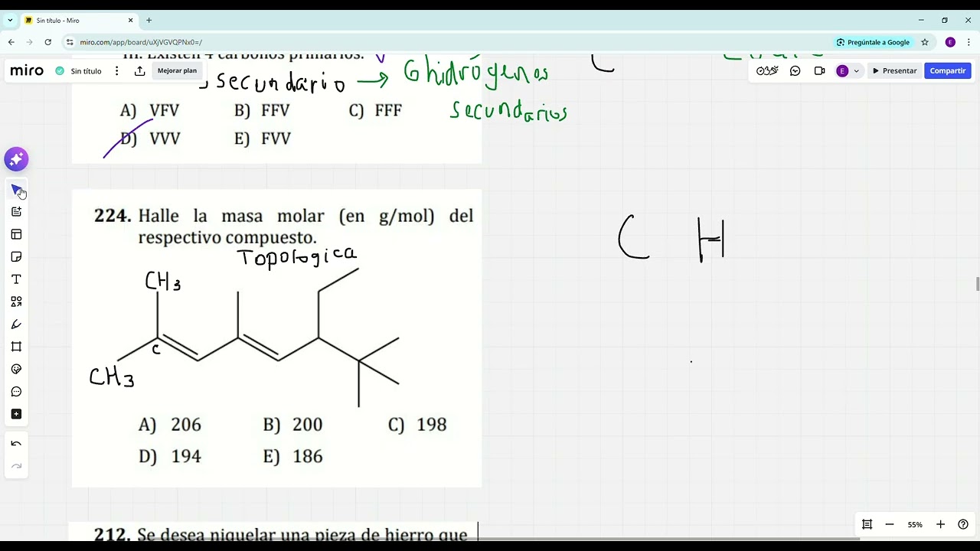Click the Mejorar plan button
The width and height of the screenshot is (980, 551).
tap(177, 70)
